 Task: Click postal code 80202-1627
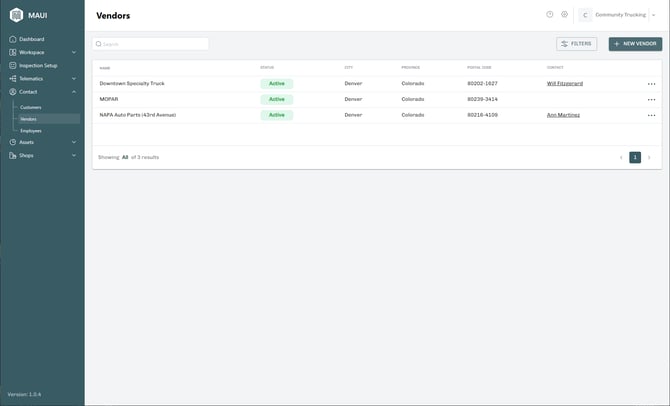click(482, 84)
